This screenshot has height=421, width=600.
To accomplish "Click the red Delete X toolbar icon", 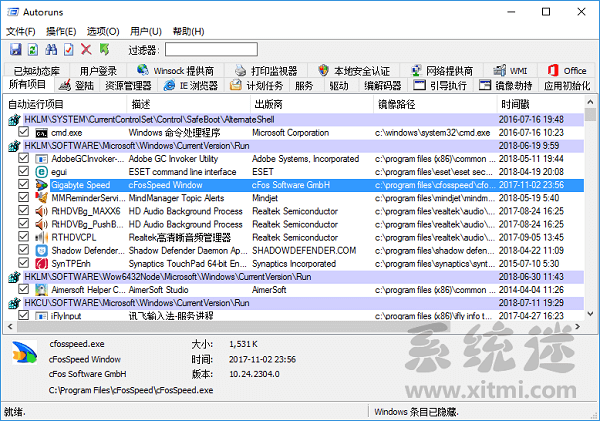I will (x=86, y=49).
